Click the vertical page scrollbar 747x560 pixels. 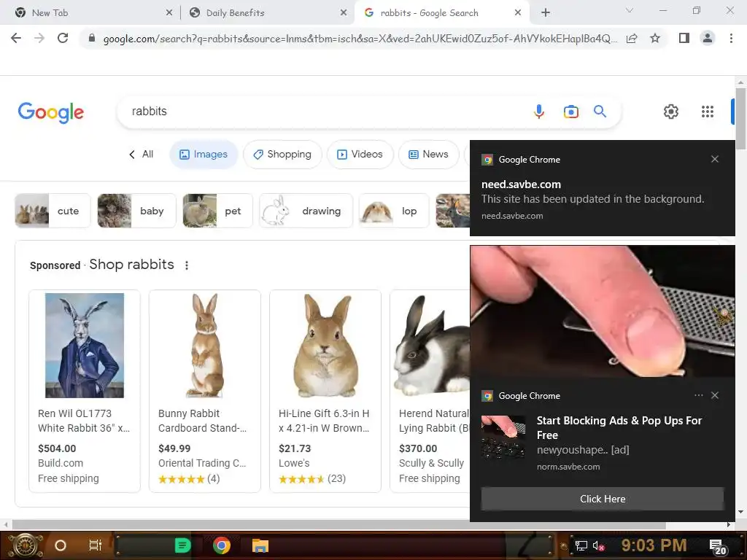pos(740,118)
